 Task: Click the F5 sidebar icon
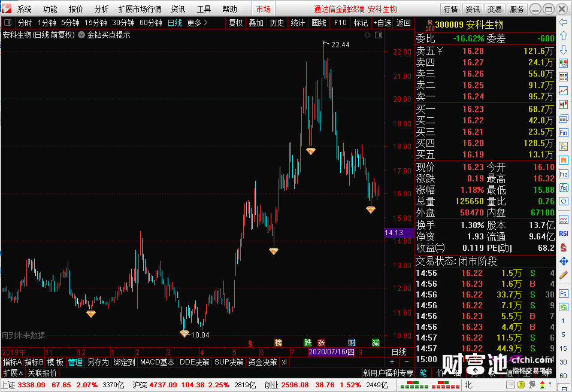[563, 293]
